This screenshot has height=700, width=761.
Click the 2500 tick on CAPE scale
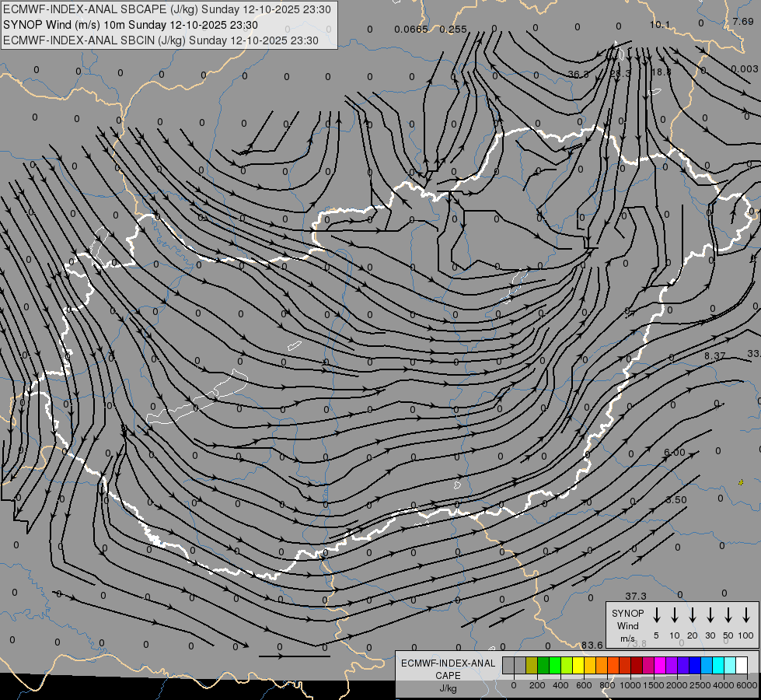point(700,685)
